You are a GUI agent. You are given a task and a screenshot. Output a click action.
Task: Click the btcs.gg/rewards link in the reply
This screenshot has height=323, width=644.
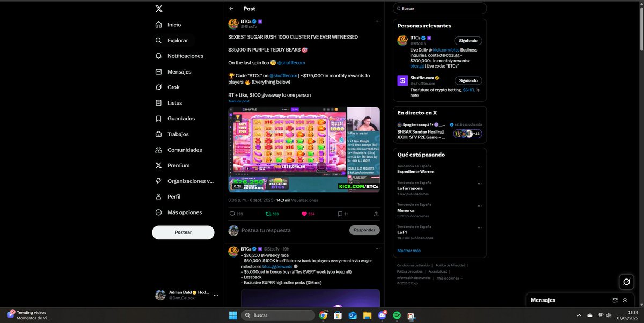click(277, 266)
